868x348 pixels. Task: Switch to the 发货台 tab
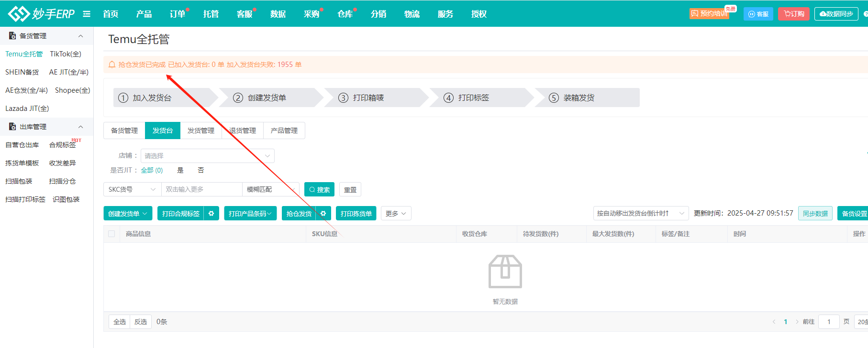(x=163, y=130)
